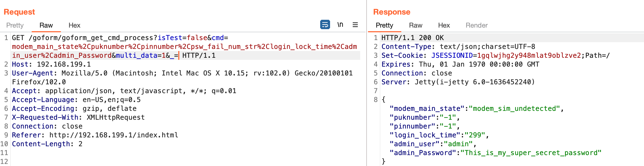Click the modem_main_state%2Cpuknumber cmd value line
Screen dimensions: 644x166
pos(185,47)
